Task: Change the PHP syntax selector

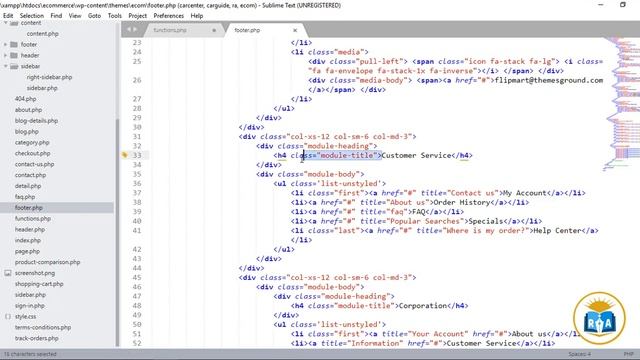Action: 629,354
